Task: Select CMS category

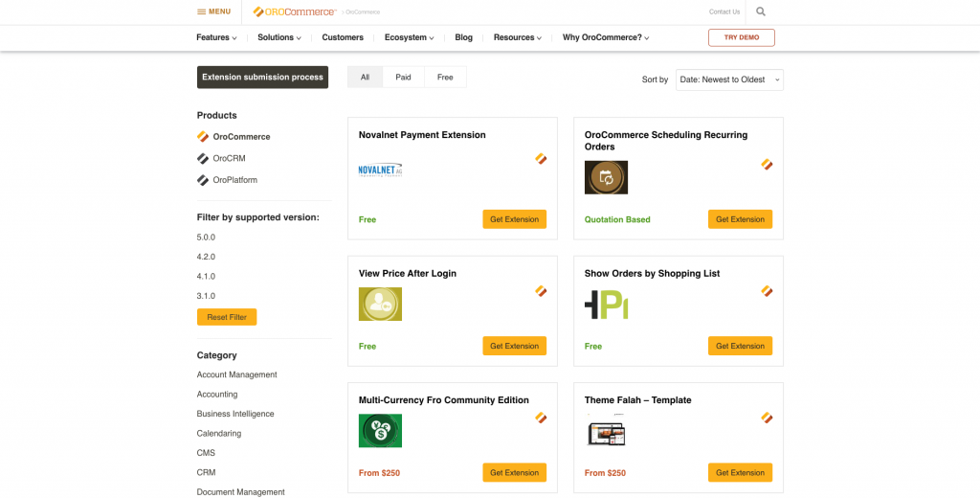Action: pos(207,453)
